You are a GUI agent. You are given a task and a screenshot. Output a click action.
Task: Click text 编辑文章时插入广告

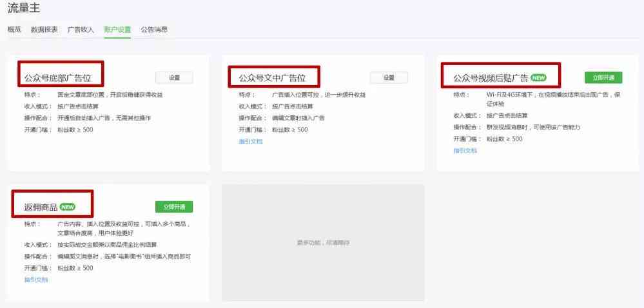[298, 118]
